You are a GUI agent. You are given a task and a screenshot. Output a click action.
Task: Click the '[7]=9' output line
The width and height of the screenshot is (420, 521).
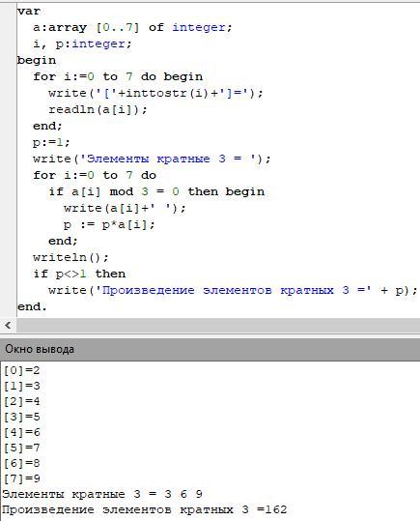21,478
